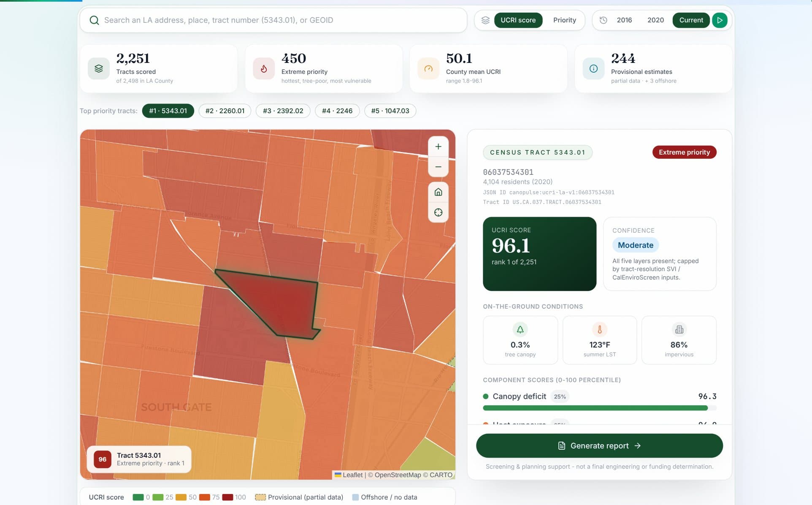Switch map layer to UCRI score
This screenshot has width=812, height=505.
(x=518, y=20)
